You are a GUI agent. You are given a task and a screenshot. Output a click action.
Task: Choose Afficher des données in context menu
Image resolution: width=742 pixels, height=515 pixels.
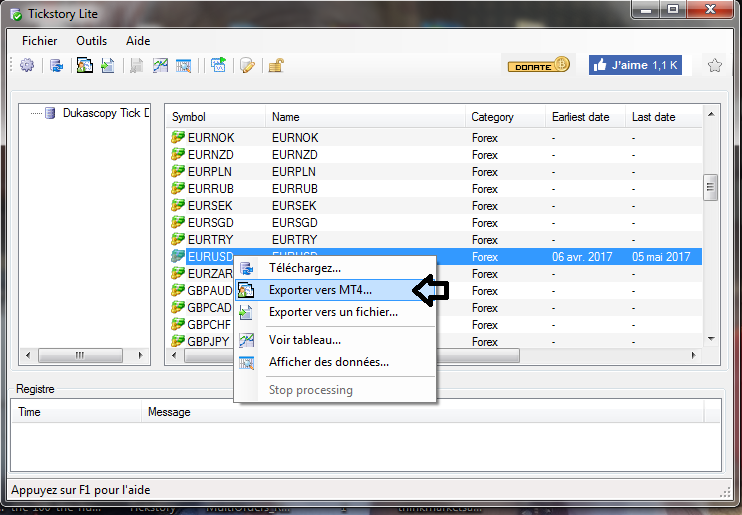(x=328, y=362)
